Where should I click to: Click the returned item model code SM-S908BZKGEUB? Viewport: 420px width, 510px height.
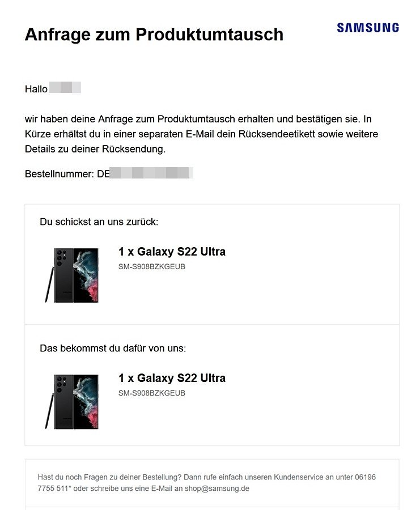pyautogui.click(x=151, y=267)
